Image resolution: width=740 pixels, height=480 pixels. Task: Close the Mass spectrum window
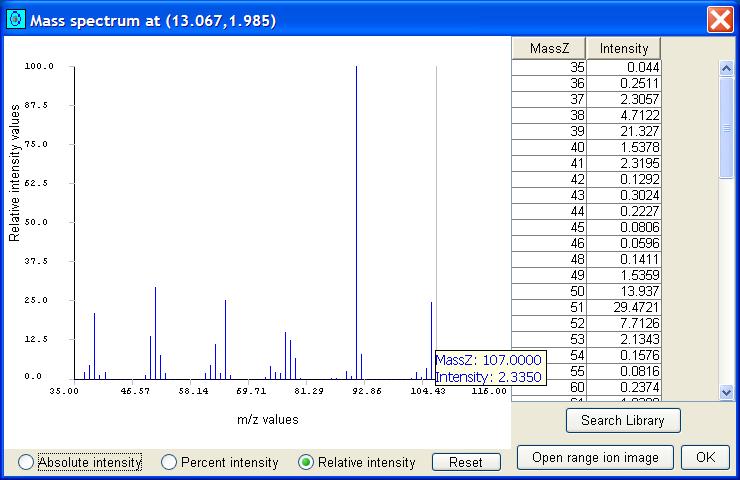(719, 19)
